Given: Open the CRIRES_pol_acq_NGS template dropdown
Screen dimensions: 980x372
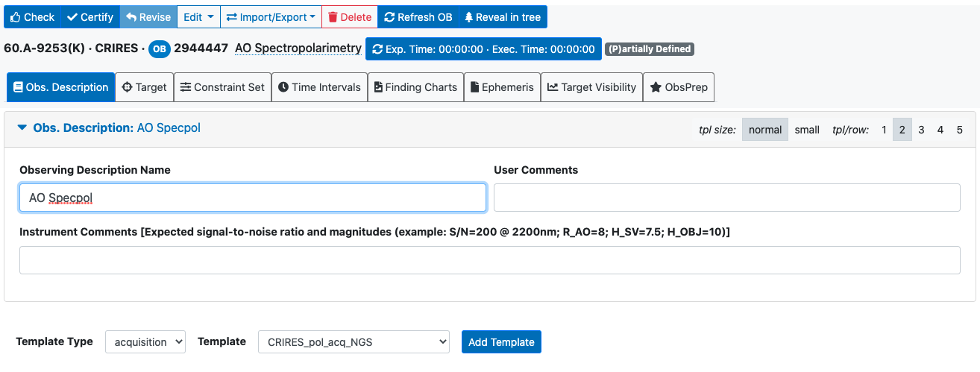Looking at the screenshot, I should (x=354, y=342).
